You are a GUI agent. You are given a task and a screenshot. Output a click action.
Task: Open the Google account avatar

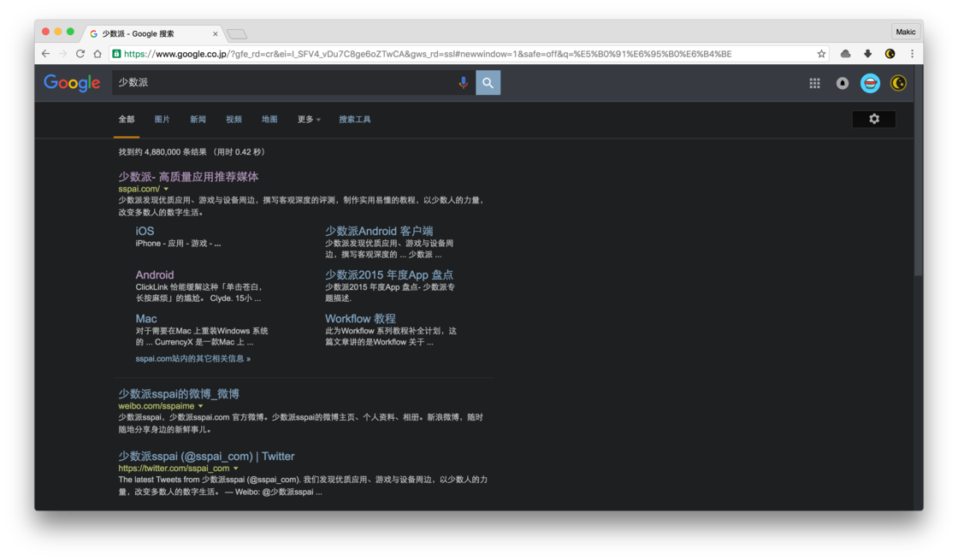point(870,83)
